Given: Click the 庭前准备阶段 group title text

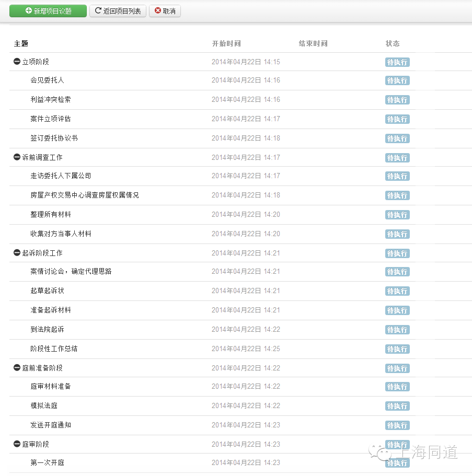Looking at the screenshot, I should (x=42, y=368).
